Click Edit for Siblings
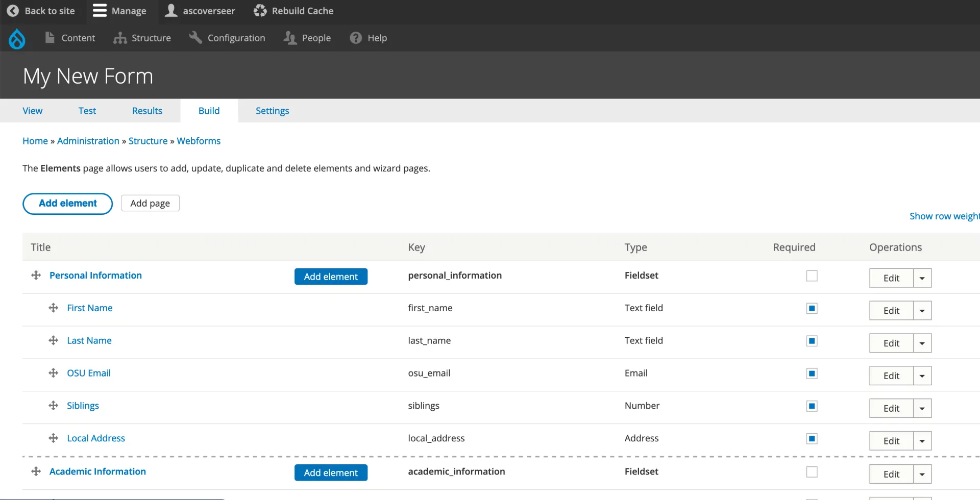980x500 pixels. (891, 409)
